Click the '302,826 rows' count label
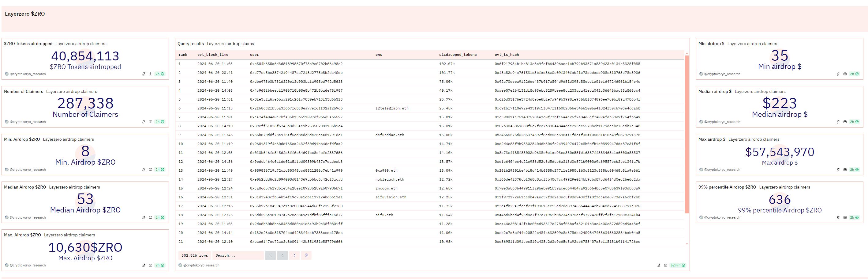Screen dimensions: 868x279 tap(194, 255)
